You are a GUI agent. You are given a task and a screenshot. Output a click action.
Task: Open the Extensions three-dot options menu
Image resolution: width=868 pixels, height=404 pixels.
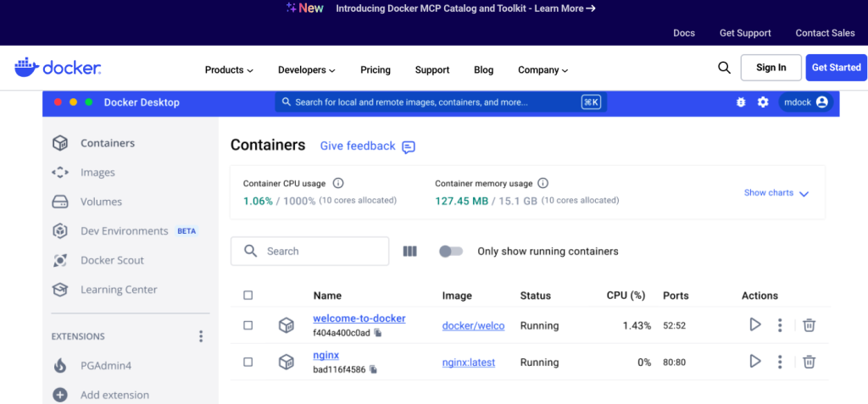pyautogui.click(x=201, y=336)
